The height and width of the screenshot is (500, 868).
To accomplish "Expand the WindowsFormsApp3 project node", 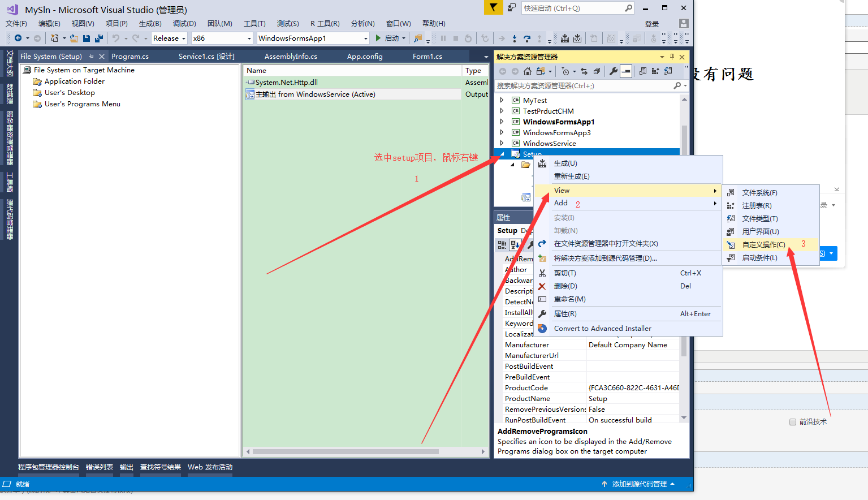I will (502, 132).
